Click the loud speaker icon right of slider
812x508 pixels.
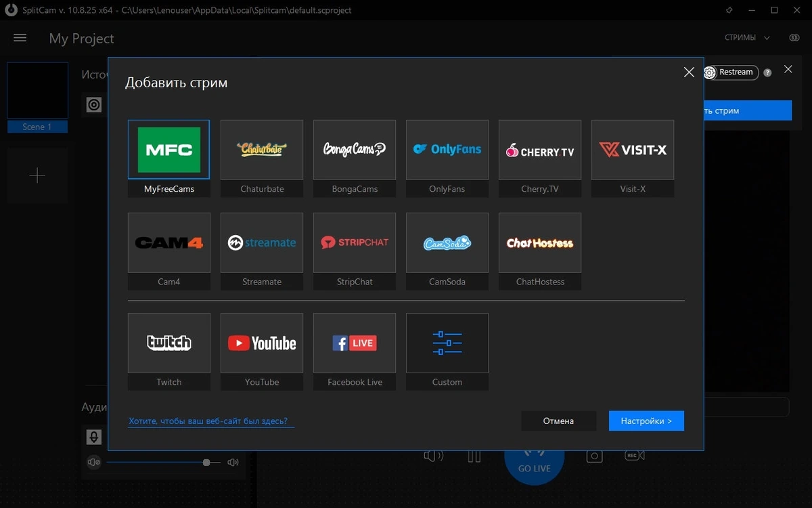[x=233, y=463]
